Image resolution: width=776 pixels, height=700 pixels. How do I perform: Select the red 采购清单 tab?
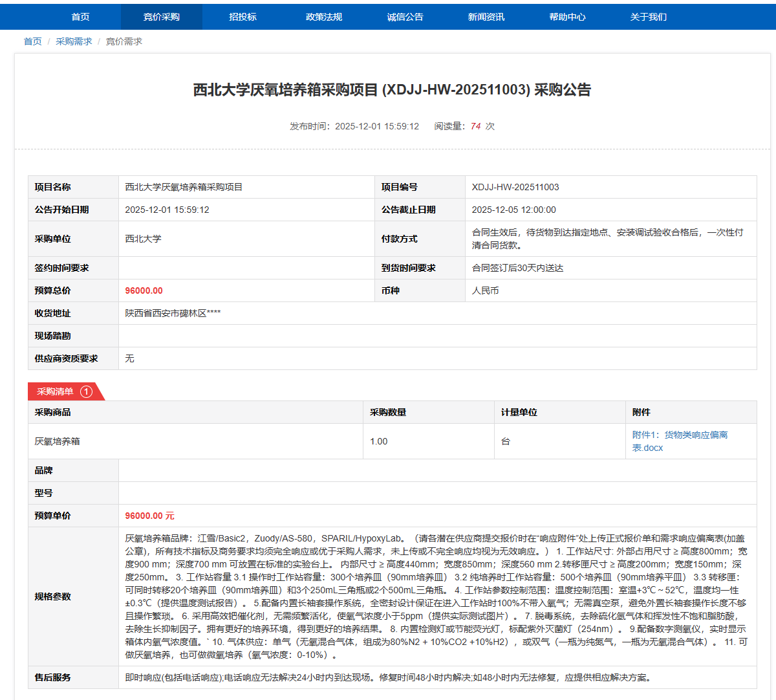56,391
